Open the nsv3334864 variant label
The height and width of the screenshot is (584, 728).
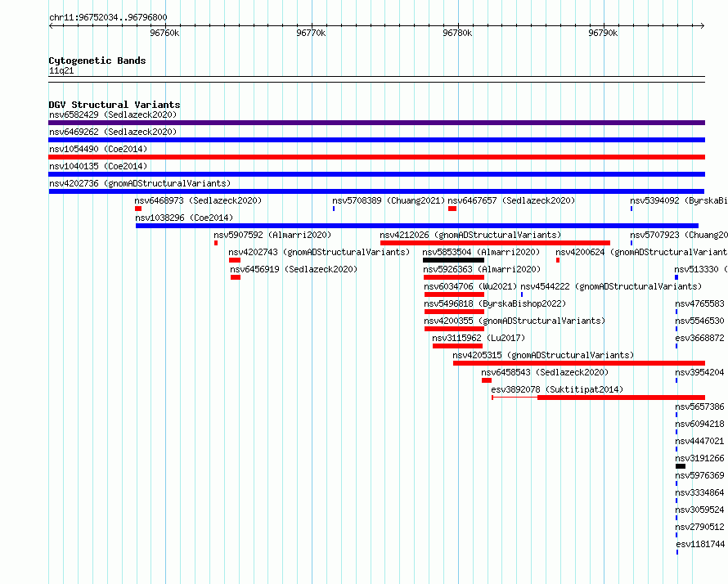click(x=699, y=492)
